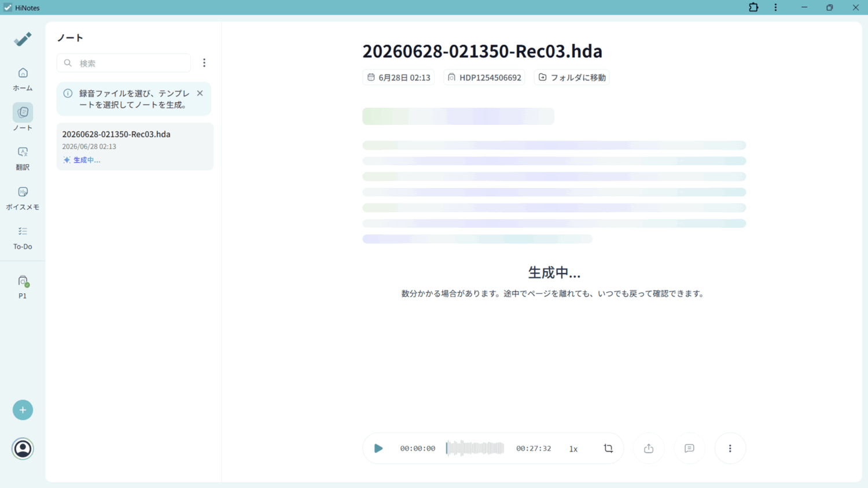Click the ノート panel heading

[70, 38]
